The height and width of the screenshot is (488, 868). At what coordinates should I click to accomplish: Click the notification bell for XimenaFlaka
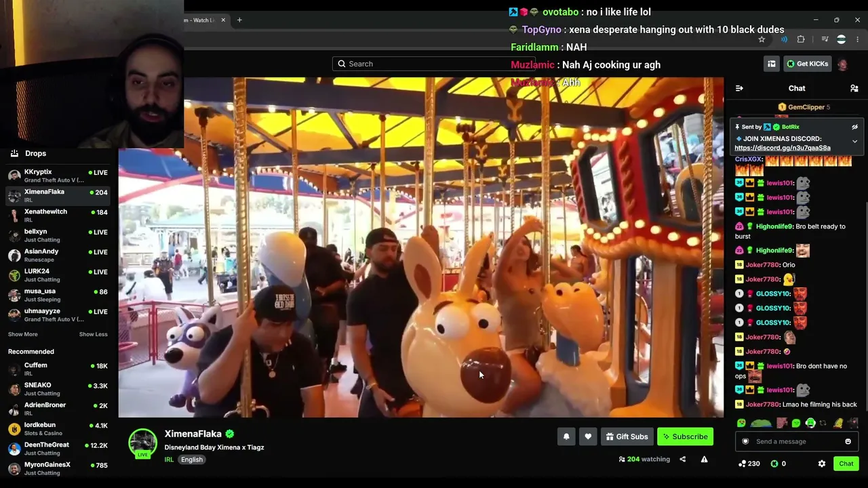(x=566, y=437)
